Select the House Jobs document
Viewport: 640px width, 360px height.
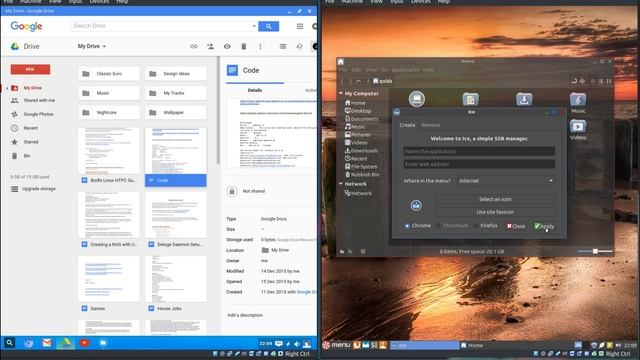pos(176,285)
